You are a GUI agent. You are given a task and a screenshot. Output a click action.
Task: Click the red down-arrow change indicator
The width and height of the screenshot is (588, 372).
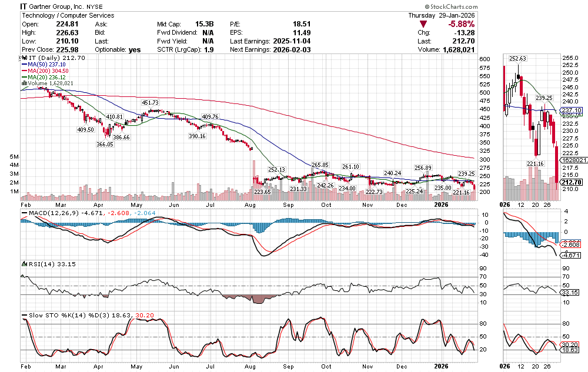point(421,25)
